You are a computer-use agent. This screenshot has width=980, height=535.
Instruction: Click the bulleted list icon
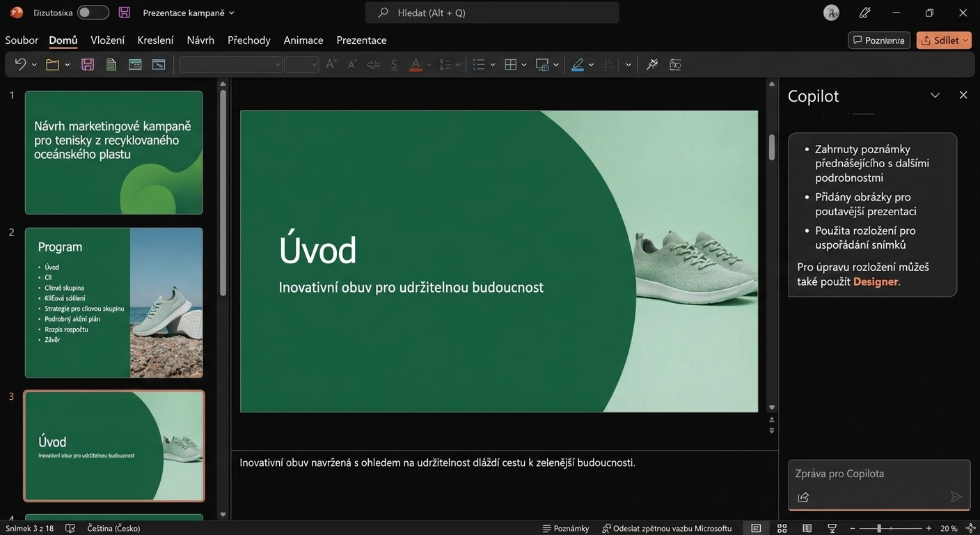(x=479, y=65)
